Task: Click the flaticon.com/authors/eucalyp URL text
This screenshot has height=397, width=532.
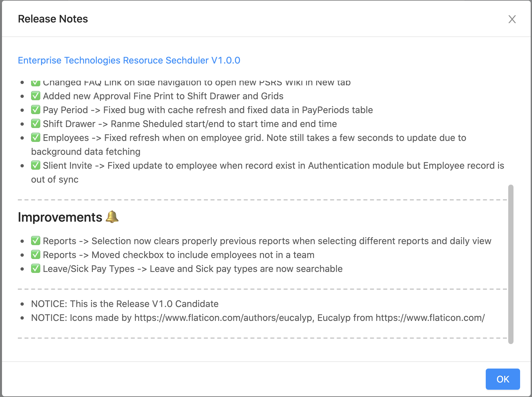Action: (223, 318)
